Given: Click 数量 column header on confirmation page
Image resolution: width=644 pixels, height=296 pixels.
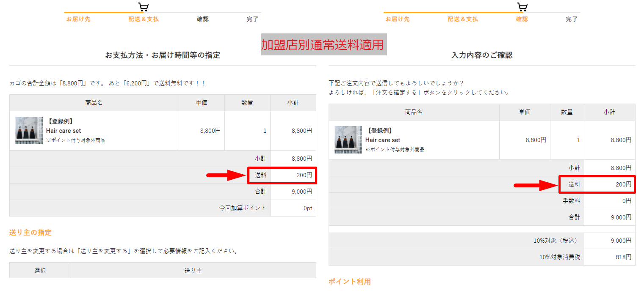Looking at the screenshot, I should pyautogui.click(x=567, y=112).
